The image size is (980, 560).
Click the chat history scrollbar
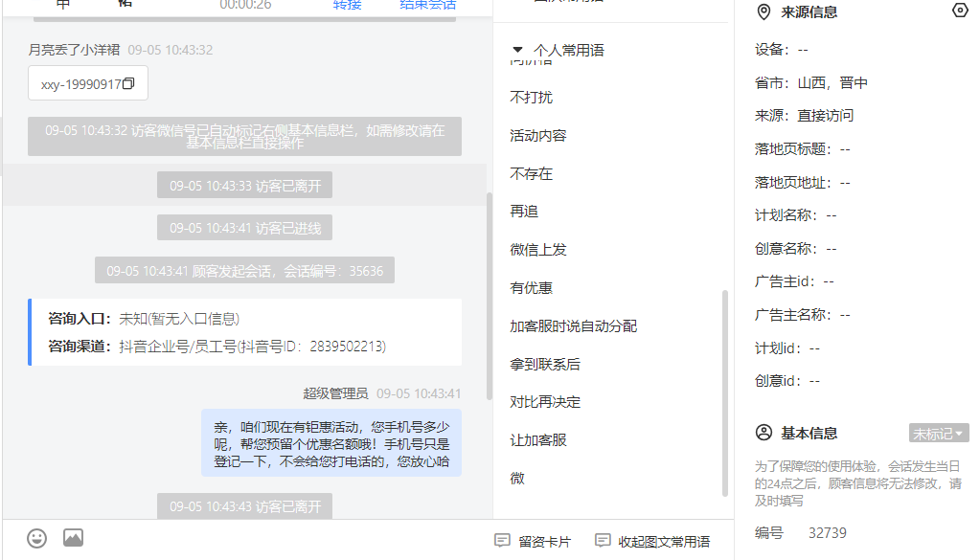(x=490, y=294)
